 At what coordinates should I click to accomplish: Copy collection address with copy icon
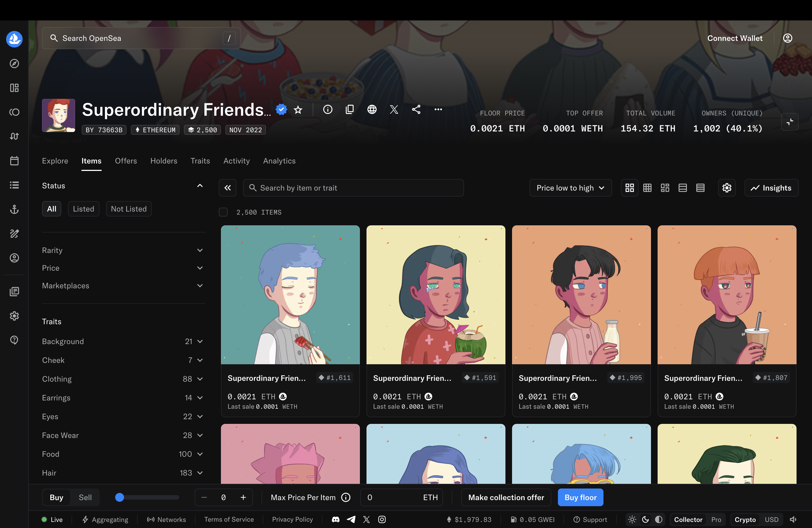350,109
